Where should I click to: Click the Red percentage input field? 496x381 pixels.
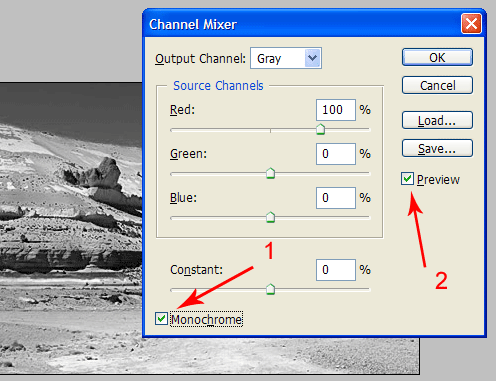[336, 110]
